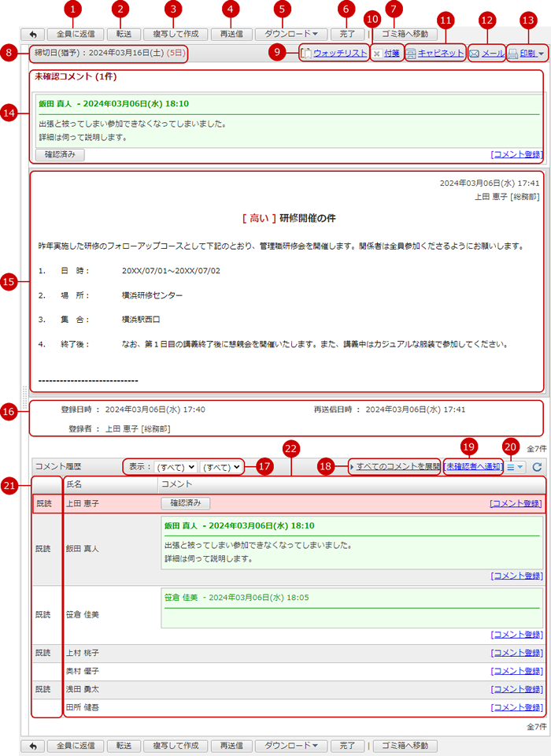
Task: Click the message title 研修開催の件
Action: pyautogui.click(x=308, y=218)
